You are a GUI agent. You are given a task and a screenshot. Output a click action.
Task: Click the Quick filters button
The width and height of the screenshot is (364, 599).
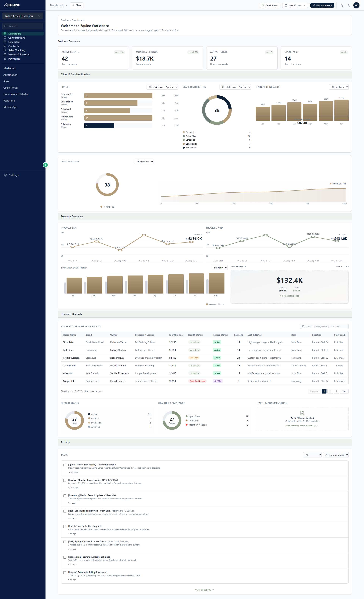(270, 5)
